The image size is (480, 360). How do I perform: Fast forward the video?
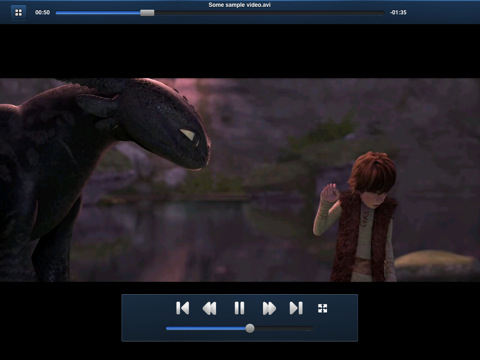tap(269, 308)
